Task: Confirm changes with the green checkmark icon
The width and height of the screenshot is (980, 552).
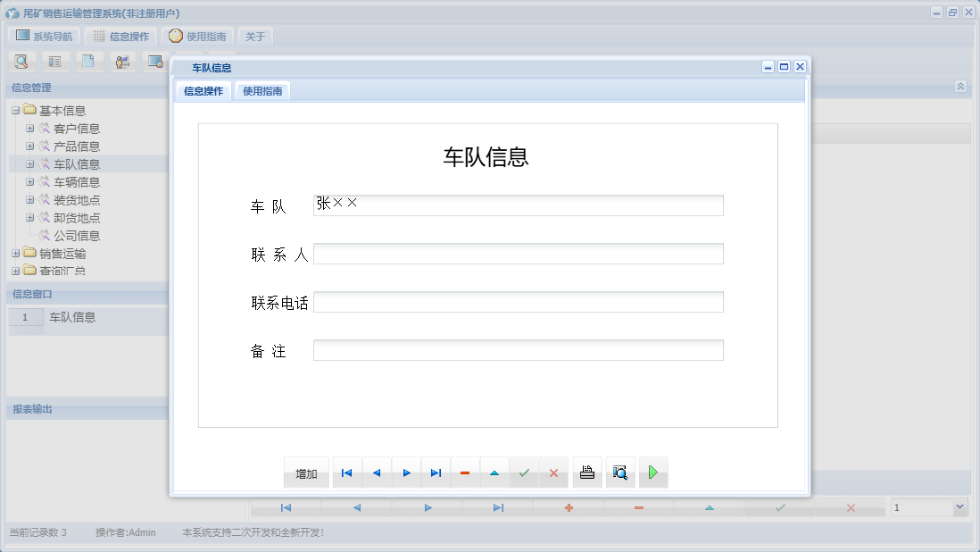Action: point(524,472)
